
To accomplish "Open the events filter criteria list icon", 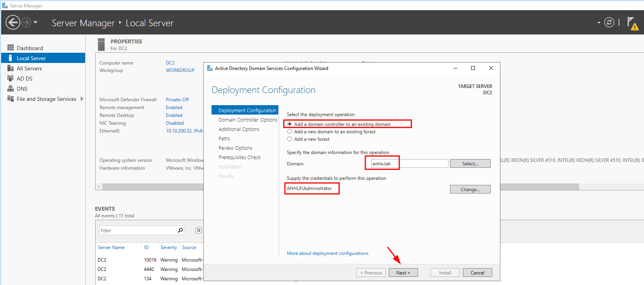I will click(199, 230).
